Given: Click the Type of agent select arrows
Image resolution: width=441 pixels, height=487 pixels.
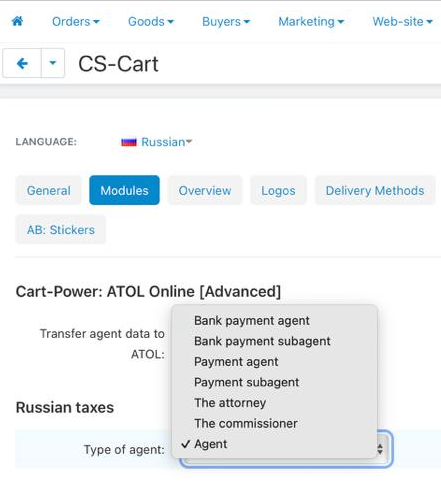Looking at the screenshot, I should tap(380, 449).
